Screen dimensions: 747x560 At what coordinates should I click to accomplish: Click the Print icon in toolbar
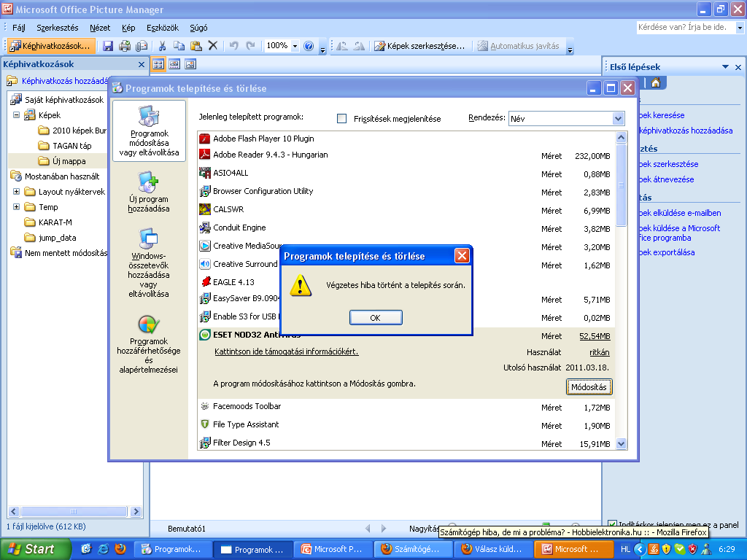coord(125,46)
